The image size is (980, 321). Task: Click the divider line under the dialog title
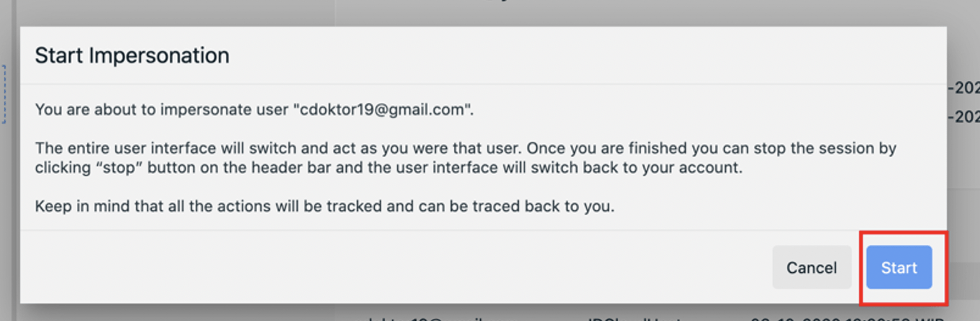point(482,84)
